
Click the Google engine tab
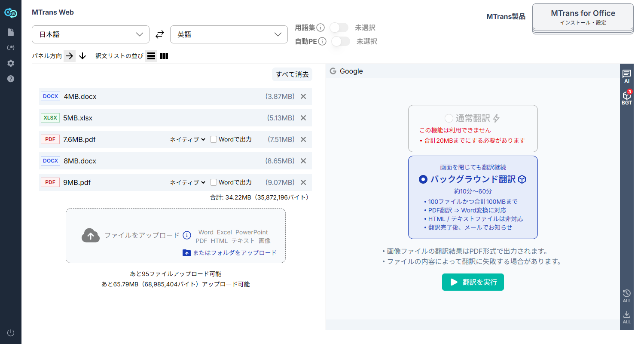click(346, 71)
